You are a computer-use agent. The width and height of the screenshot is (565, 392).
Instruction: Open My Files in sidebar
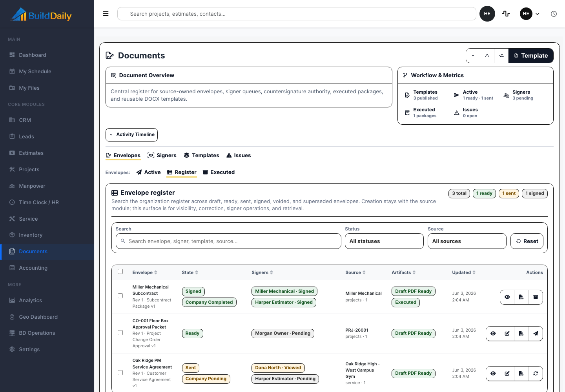point(47,88)
